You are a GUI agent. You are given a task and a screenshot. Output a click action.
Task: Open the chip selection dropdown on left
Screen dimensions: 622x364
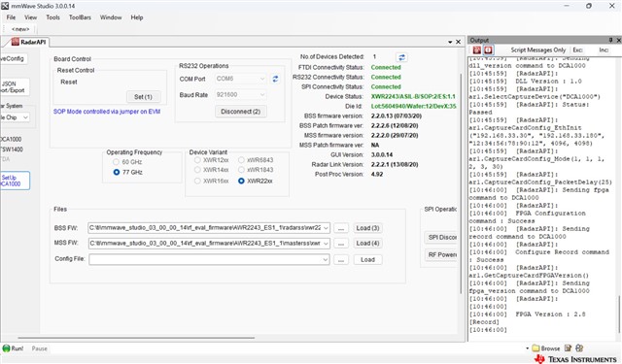tap(25, 117)
